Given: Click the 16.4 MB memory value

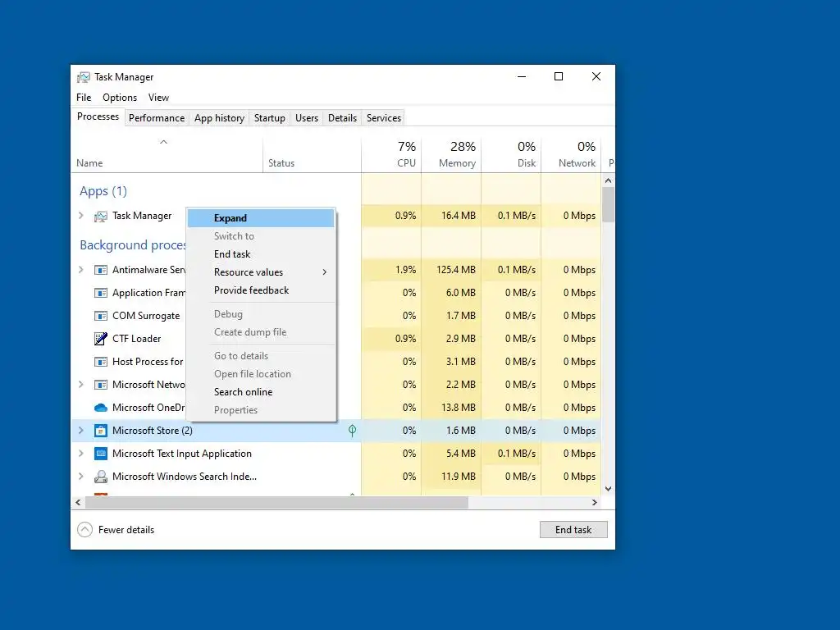Looking at the screenshot, I should coord(459,216).
